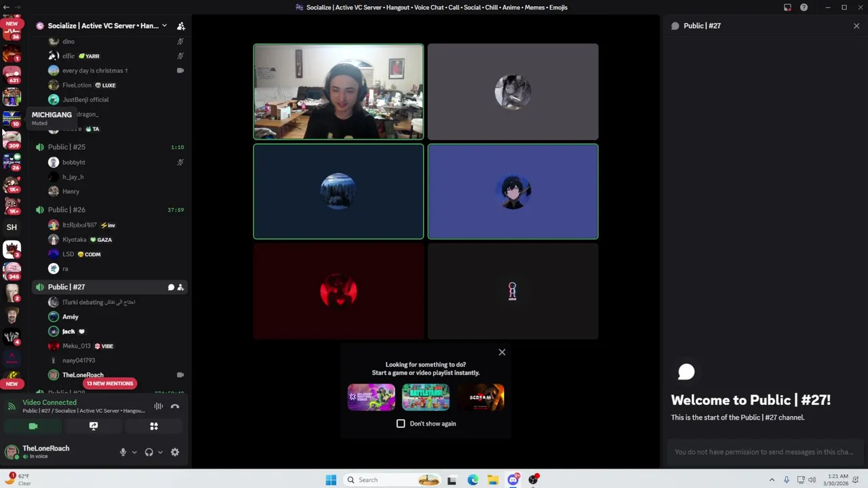Click the 13 NEW MENTIONS pill
868x488 pixels.
110,384
